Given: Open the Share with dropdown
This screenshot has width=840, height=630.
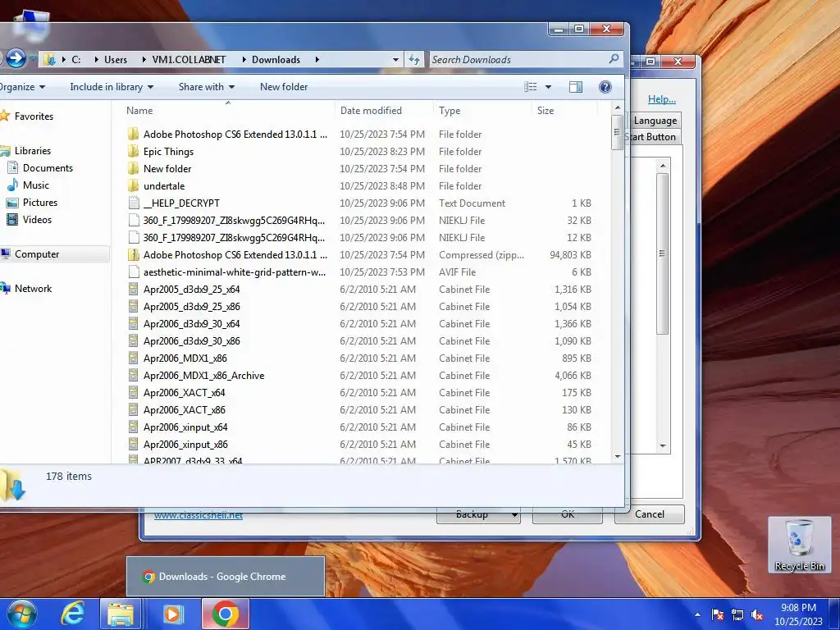Looking at the screenshot, I should click(206, 87).
